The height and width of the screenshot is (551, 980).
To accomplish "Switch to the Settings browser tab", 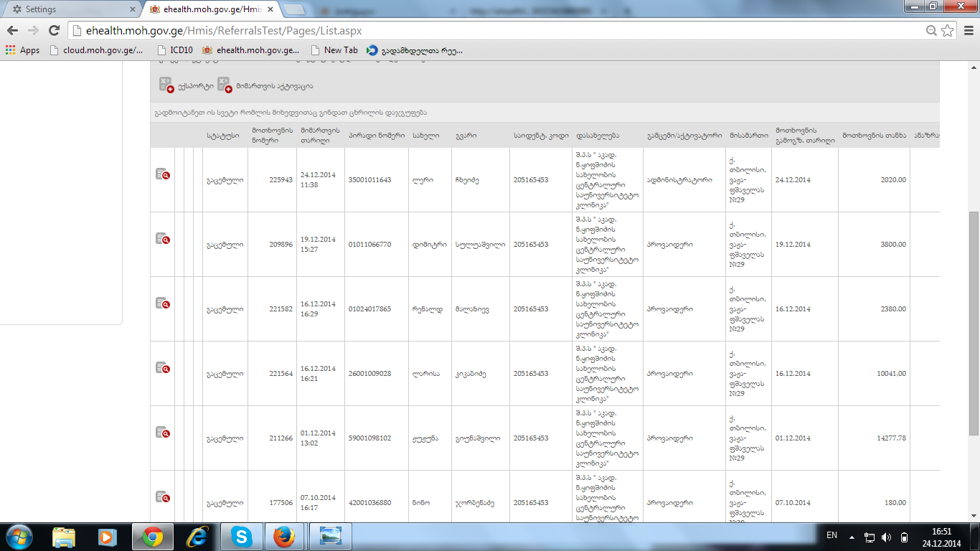I will [x=70, y=9].
